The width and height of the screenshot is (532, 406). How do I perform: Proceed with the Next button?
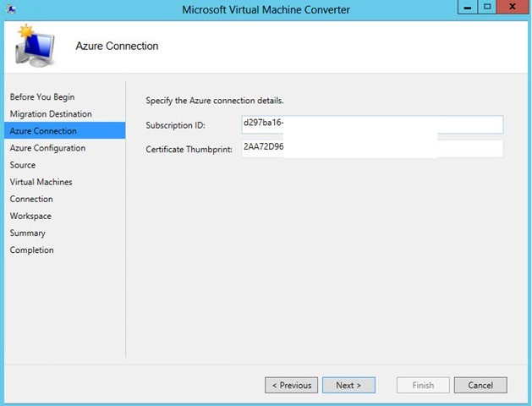pyautogui.click(x=348, y=386)
